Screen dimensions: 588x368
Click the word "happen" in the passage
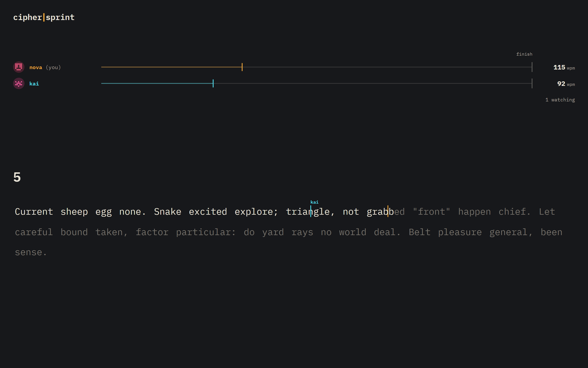474,212
